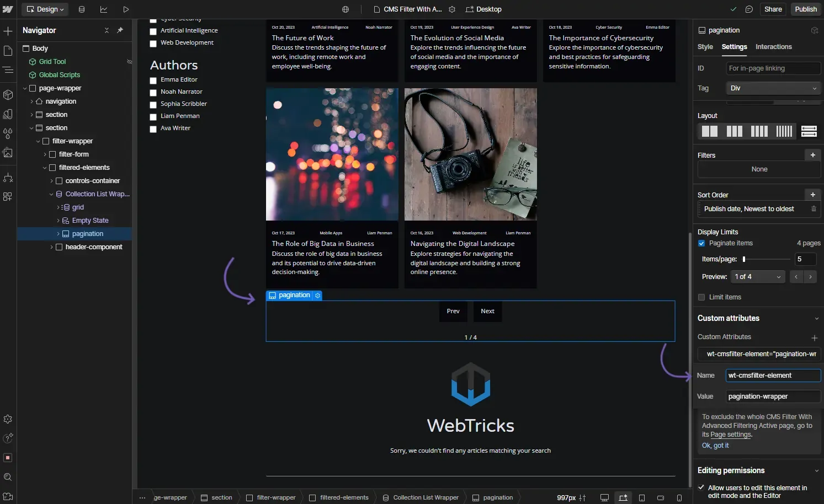
Task: Open the CMS database icon in top bar
Action: coord(82,9)
